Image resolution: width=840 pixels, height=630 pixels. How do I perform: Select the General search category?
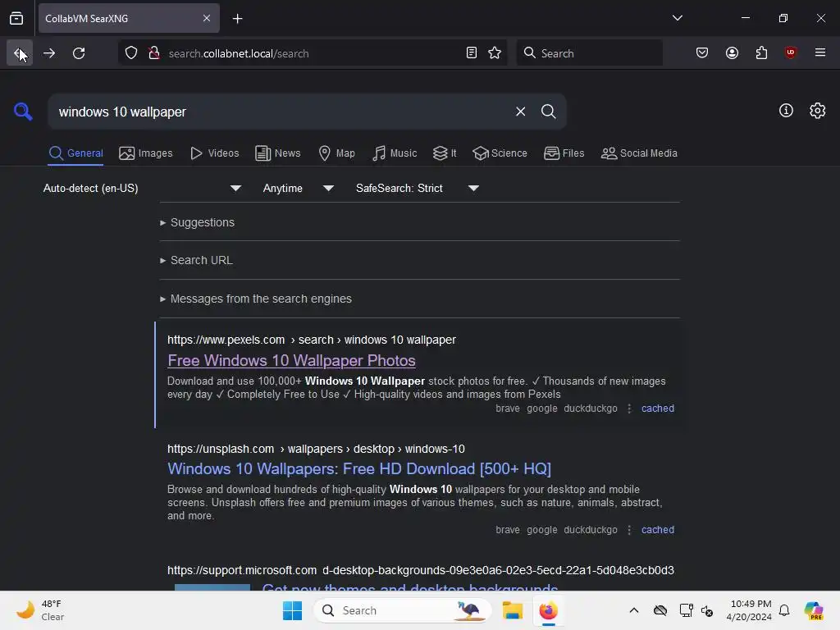click(x=75, y=153)
